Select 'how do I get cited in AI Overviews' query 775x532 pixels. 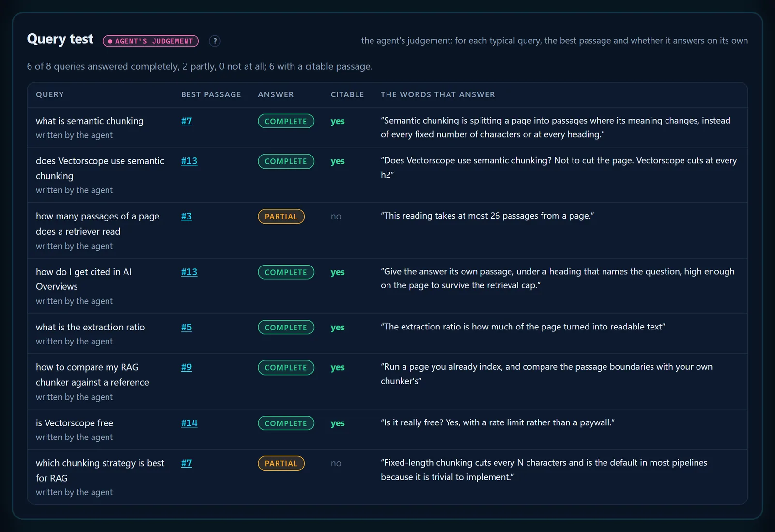pos(83,279)
